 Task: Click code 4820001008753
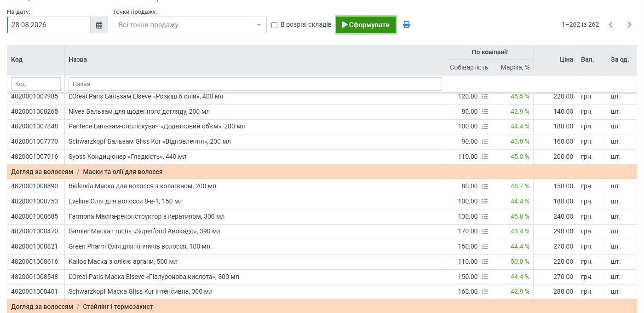34,202
